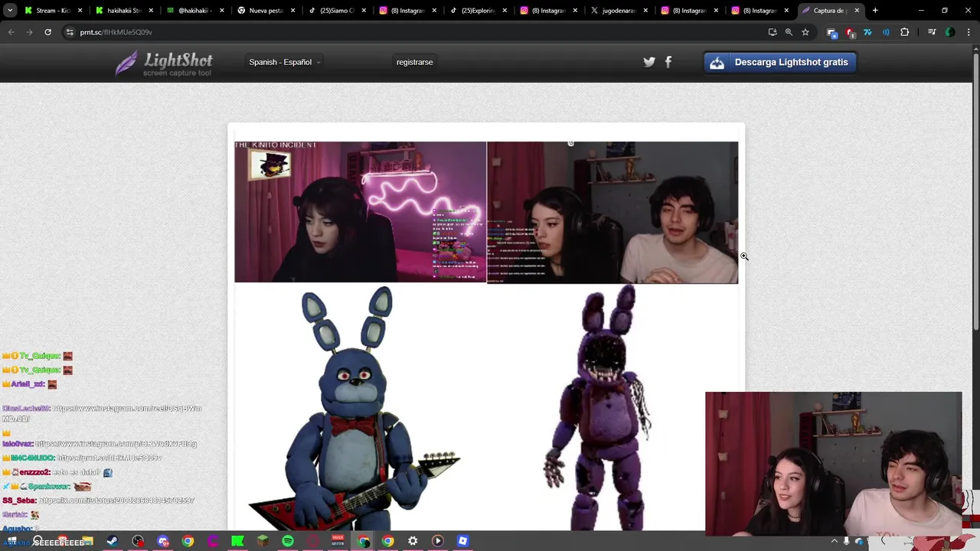
Task: Switch to the "(25)Siamo" TikTok tab
Action: [335, 11]
